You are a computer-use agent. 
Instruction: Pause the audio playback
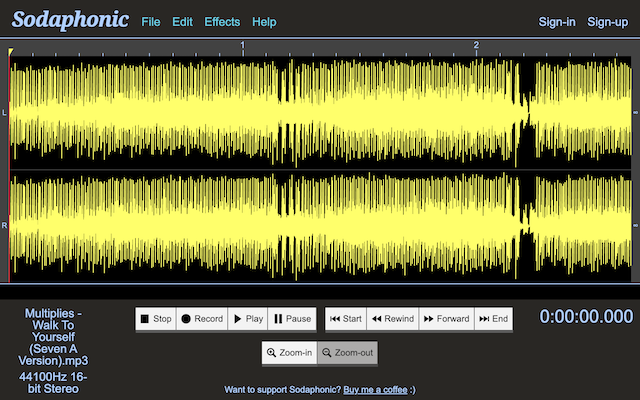click(292, 319)
